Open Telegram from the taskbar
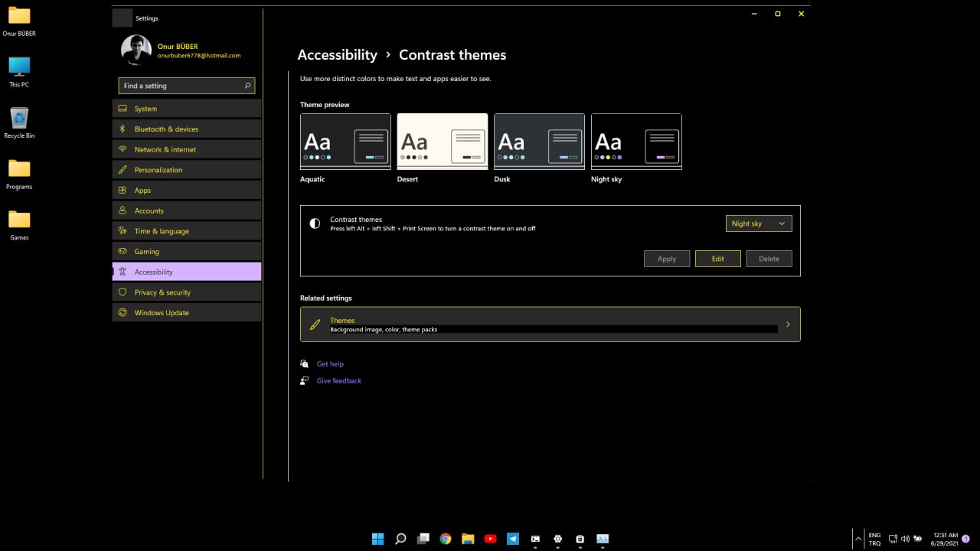Screen dimensions: 980x551 pos(513,539)
